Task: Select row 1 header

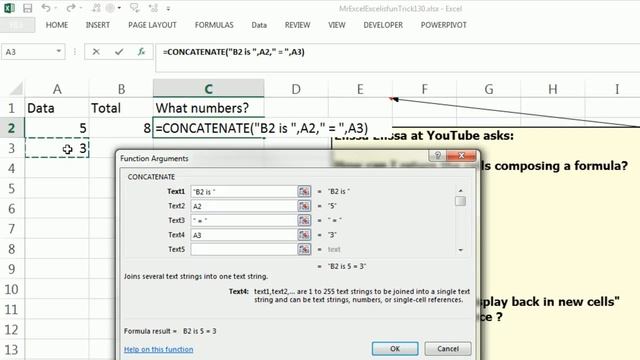Action: (11, 108)
